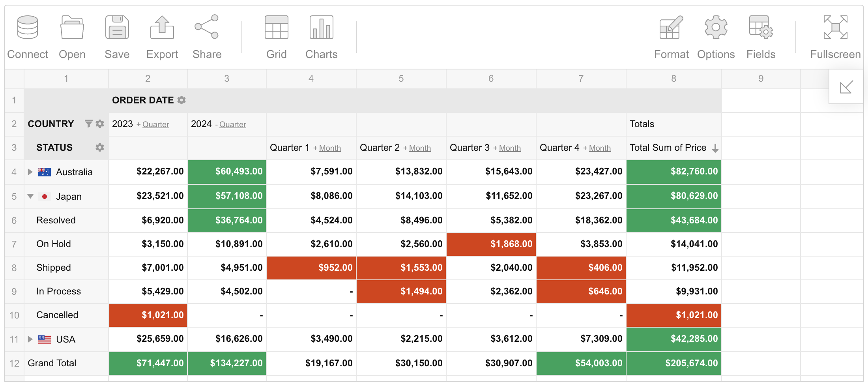This screenshot has width=868, height=386.
Task: Select column header number 4
Action: pyautogui.click(x=311, y=79)
